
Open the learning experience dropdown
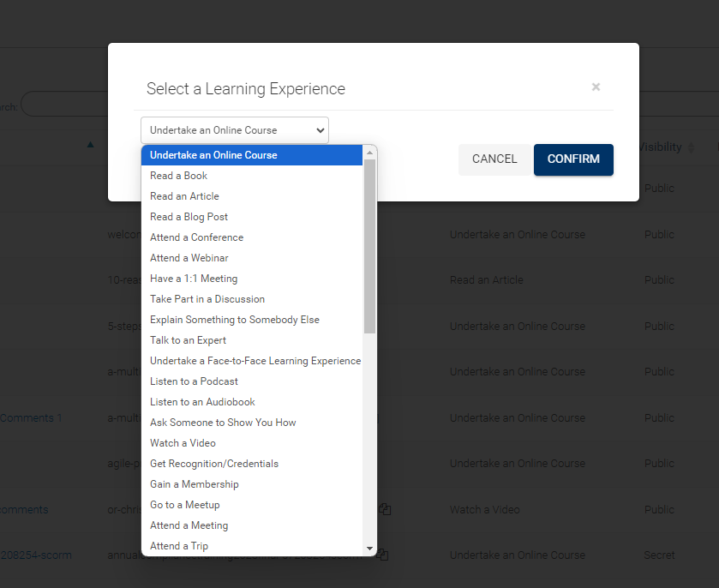[x=234, y=129]
